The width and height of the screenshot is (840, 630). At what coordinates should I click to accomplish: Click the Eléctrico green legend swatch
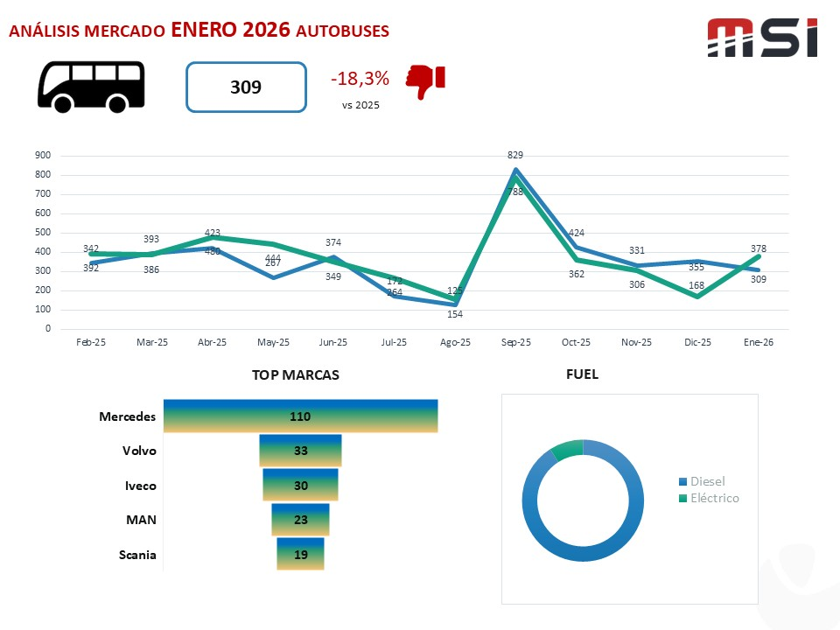[683, 499]
